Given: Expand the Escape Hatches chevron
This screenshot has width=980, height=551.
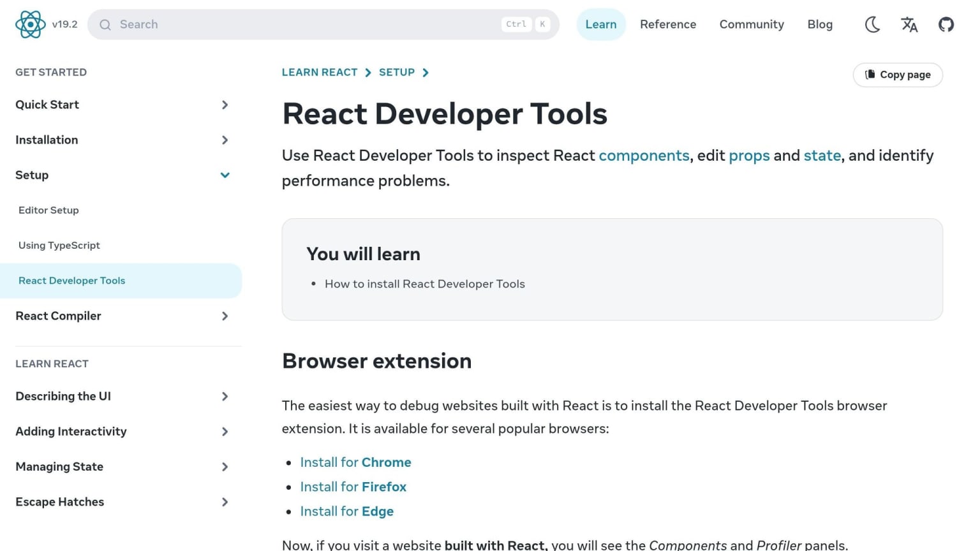Looking at the screenshot, I should point(225,502).
